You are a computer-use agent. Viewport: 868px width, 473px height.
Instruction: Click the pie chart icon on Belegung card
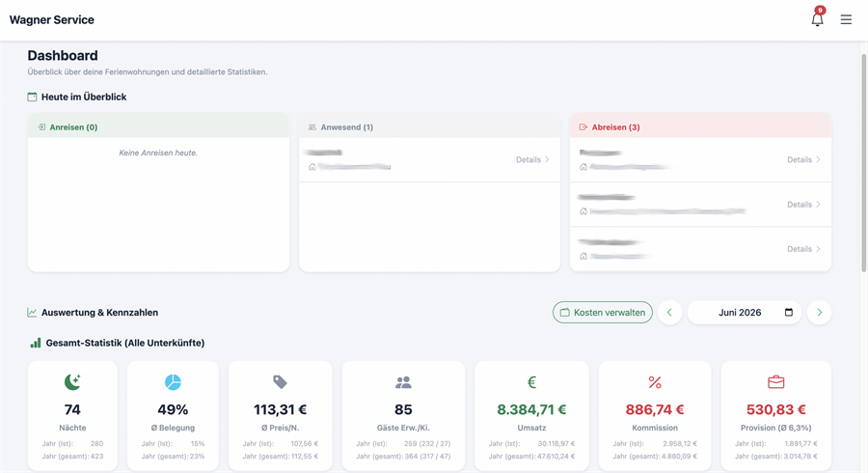[x=173, y=381]
